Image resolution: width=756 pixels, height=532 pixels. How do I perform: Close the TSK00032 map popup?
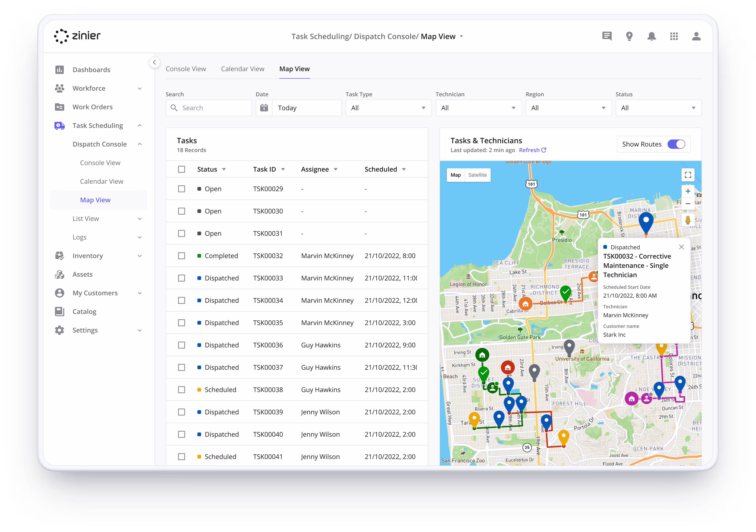[x=681, y=247]
